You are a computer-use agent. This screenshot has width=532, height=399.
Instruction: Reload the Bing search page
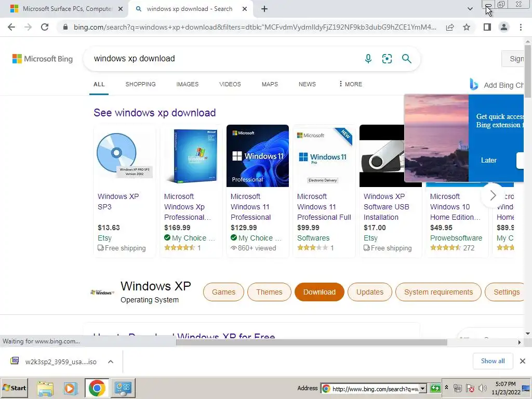(x=45, y=27)
